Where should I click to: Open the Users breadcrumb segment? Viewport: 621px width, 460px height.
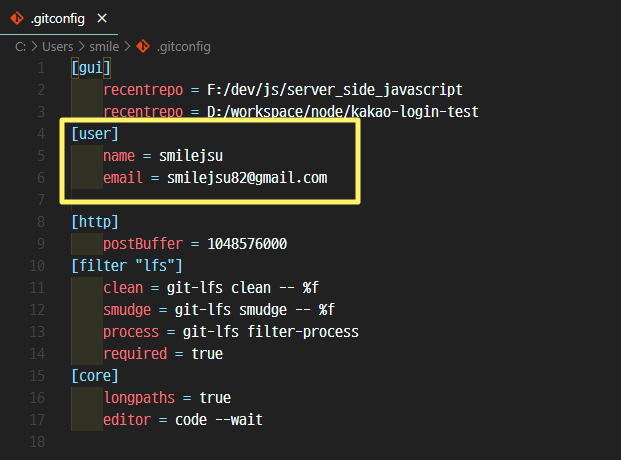57,47
